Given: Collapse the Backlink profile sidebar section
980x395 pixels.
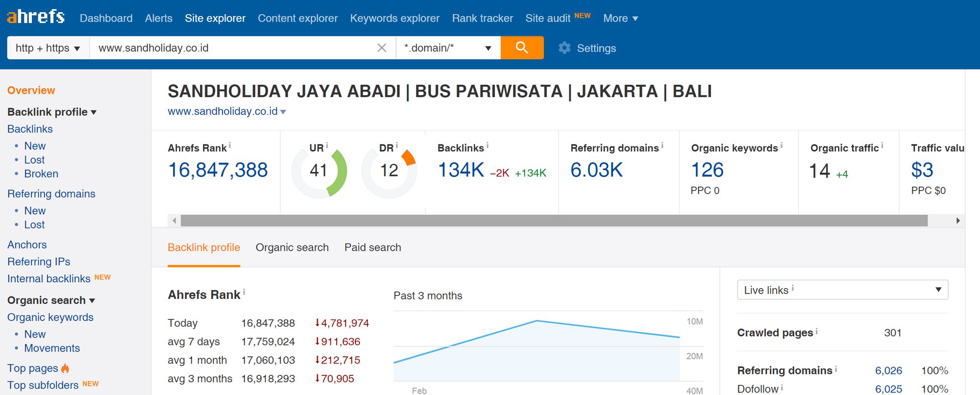Looking at the screenshot, I should pyautogui.click(x=51, y=112).
